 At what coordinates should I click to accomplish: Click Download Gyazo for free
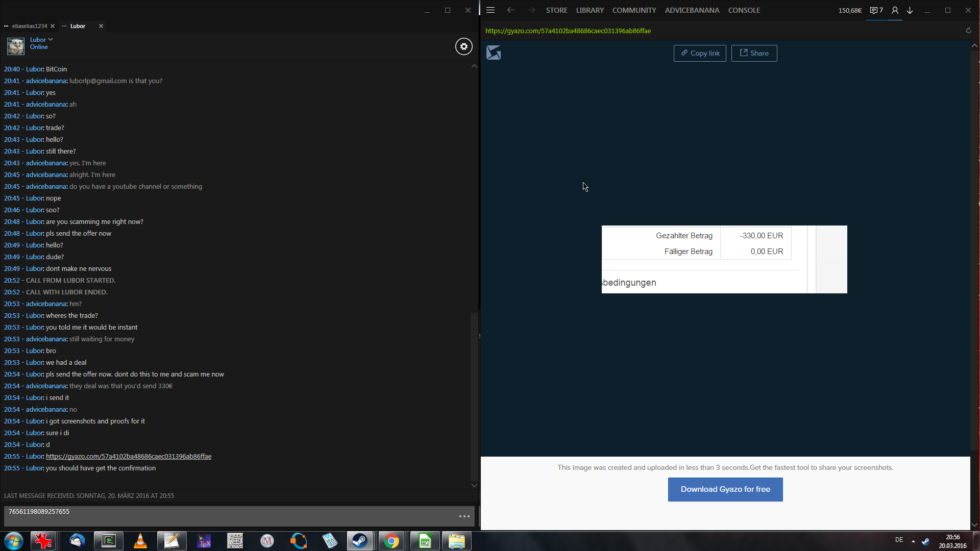pyautogui.click(x=725, y=489)
